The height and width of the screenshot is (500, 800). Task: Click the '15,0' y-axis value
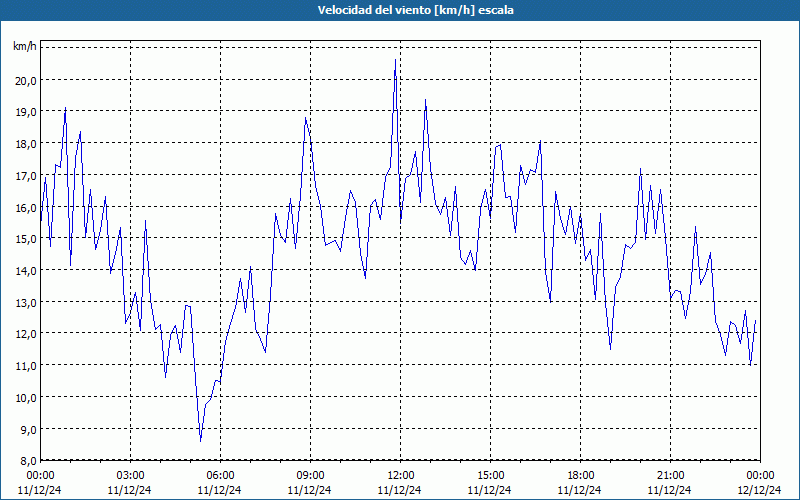pyautogui.click(x=28, y=239)
